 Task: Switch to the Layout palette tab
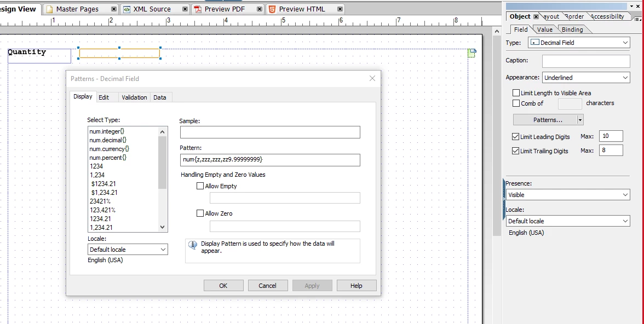pos(551,16)
